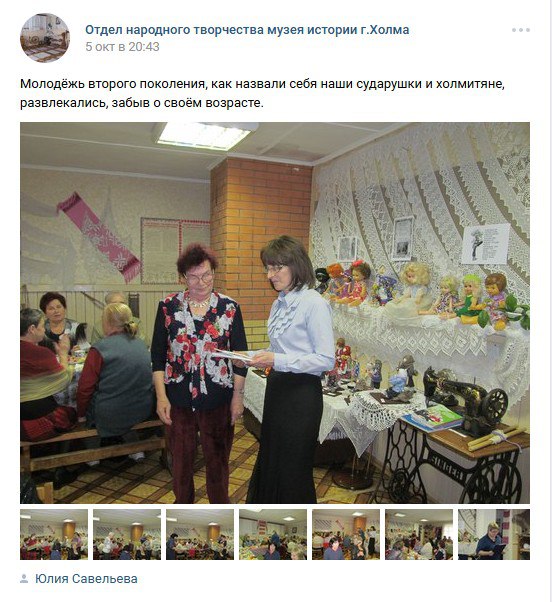The height and width of the screenshot is (602, 552).
Task: Open group page Отдел народного творчества музея
Action: click(247, 30)
